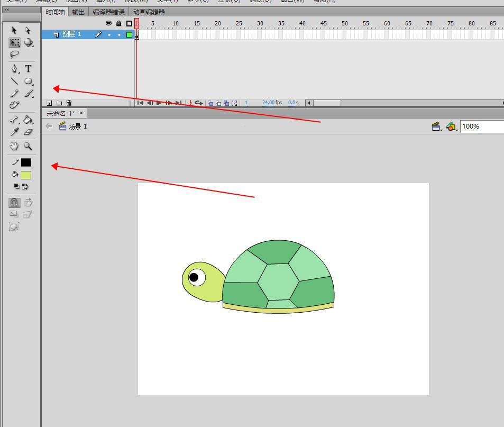Choose the Paint Bucket tool
This screenshot has height=427, width=504.
[x=29, y=120]
